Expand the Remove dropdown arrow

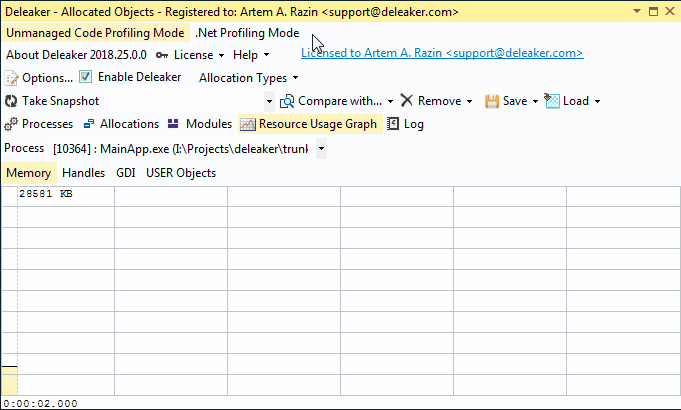click(x=469, y=101)
